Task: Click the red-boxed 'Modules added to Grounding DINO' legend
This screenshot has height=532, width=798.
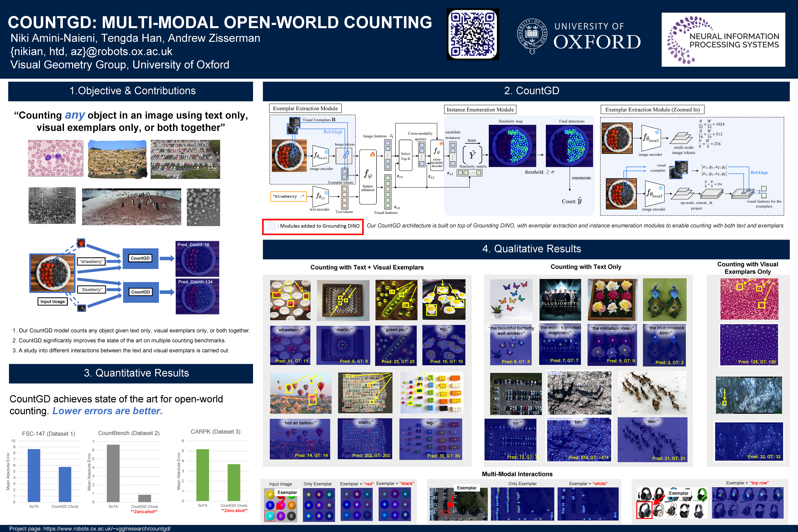Action: pyautogui.click(x=313, y=226)
